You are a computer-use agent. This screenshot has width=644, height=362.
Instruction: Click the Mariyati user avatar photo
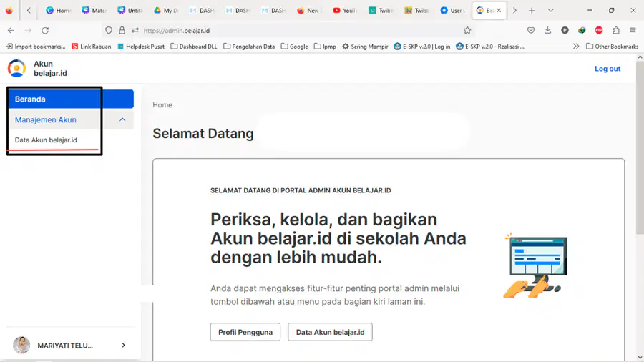[x=21, y=345]
